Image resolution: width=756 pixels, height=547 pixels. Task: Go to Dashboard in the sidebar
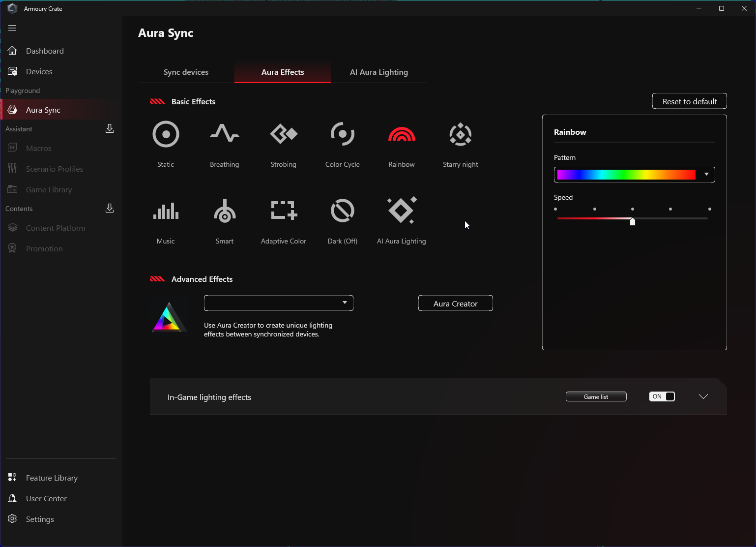(61, 51)
